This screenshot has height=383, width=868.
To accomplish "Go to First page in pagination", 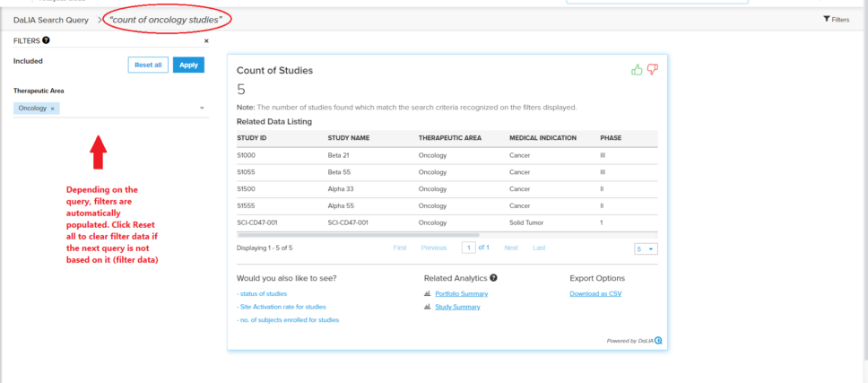I will tap(400, 248).
